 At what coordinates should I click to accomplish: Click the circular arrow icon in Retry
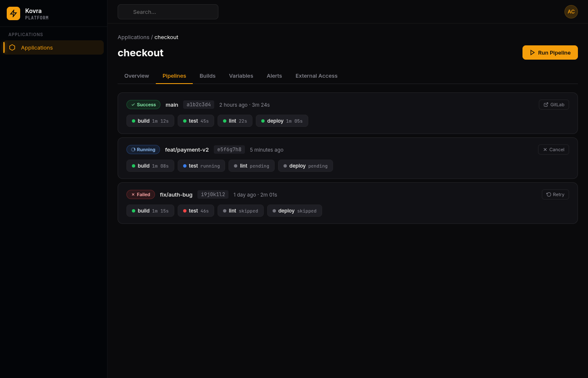(x=549, y=194)
